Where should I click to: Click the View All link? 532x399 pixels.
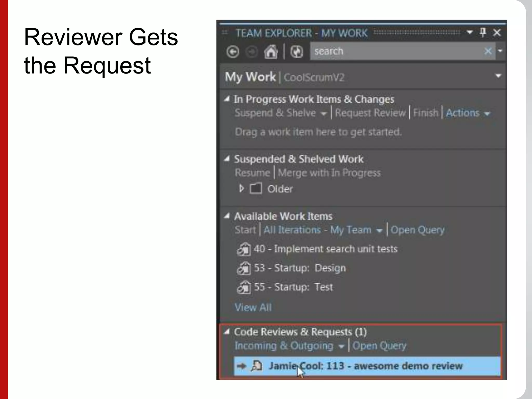click(253, 308)
